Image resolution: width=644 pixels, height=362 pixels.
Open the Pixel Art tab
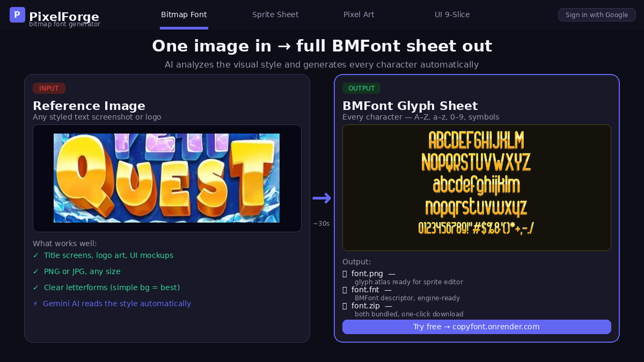tap(359, 14)
